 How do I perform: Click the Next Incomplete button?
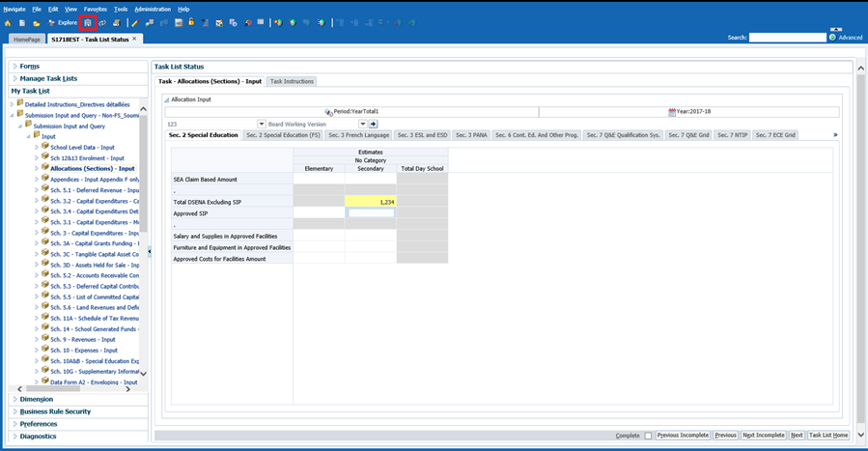tap(763, 436)
